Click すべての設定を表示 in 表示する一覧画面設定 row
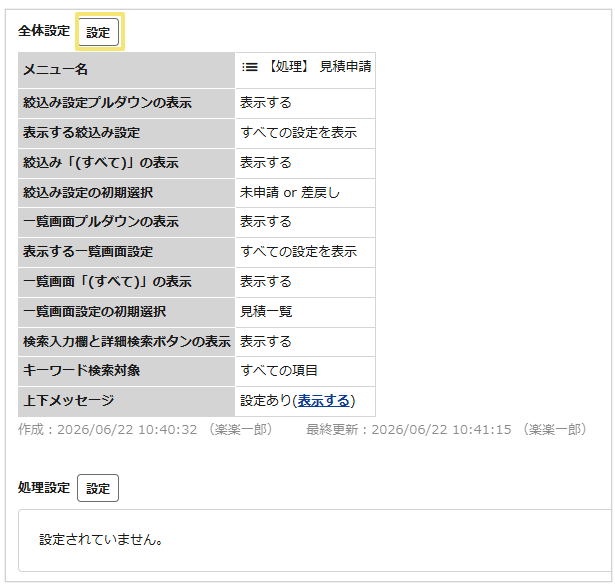This screenshot has height=587, width=615. tap(298, 251)
